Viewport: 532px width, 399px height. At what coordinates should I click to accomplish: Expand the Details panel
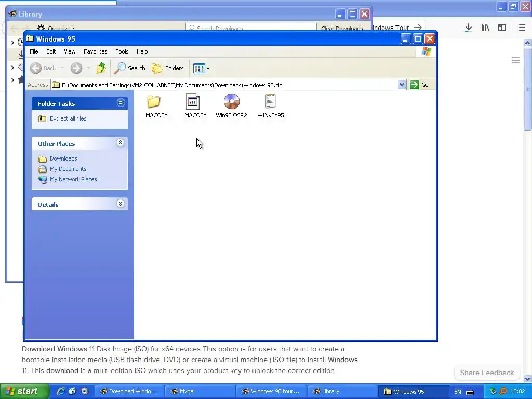pos(121,204)
